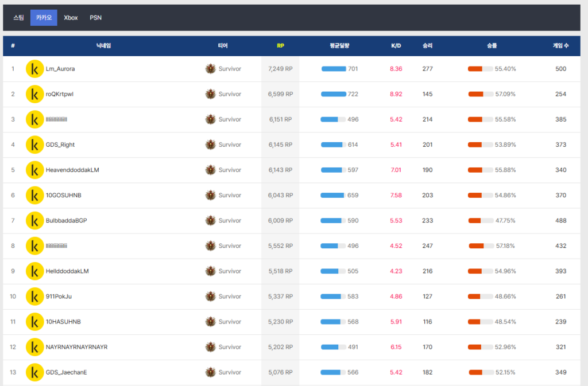Switch to the PSN tab
This screenshot has height=386, width=588.
pyautogui.click(x=95, y=18)
